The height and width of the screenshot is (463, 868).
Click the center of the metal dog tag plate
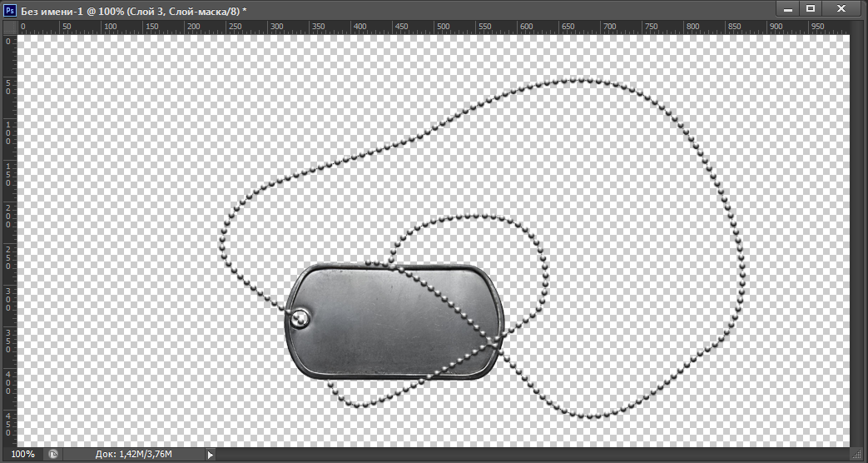point(394,321)
